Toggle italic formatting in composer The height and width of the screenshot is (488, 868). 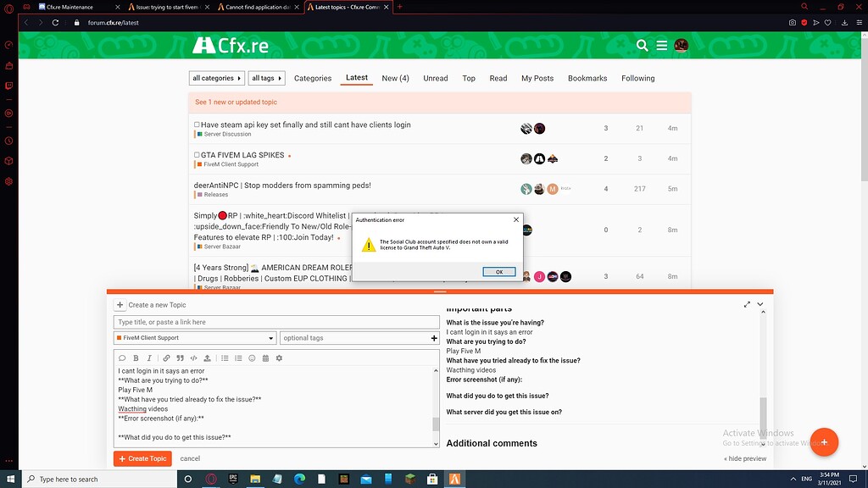(149, 358)
